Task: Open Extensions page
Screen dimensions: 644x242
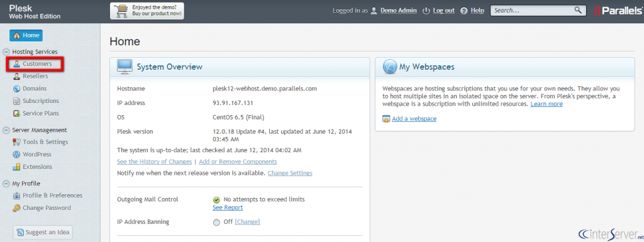Action: pyautogui.click(x=37, y=167)
